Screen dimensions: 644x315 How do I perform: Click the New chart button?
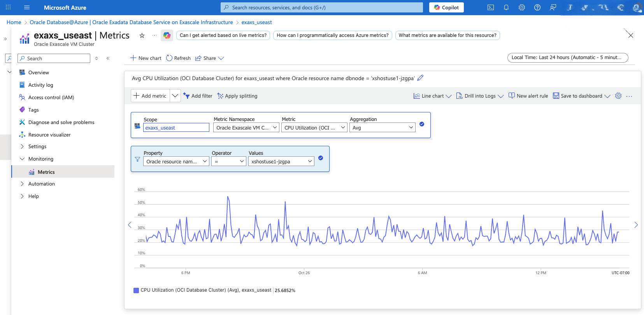click(146, 58)
